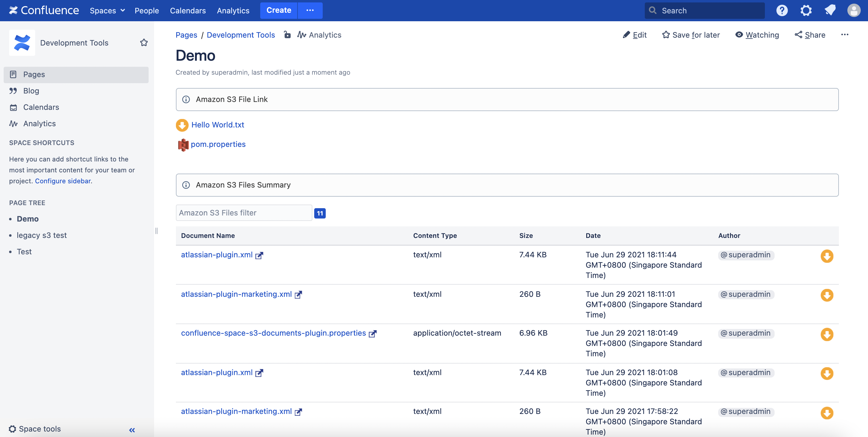Click external link icon for confluence-space-s3-documents-plugin.properties
The height and width of the screenshot is (437, 868).
(372, 334)
